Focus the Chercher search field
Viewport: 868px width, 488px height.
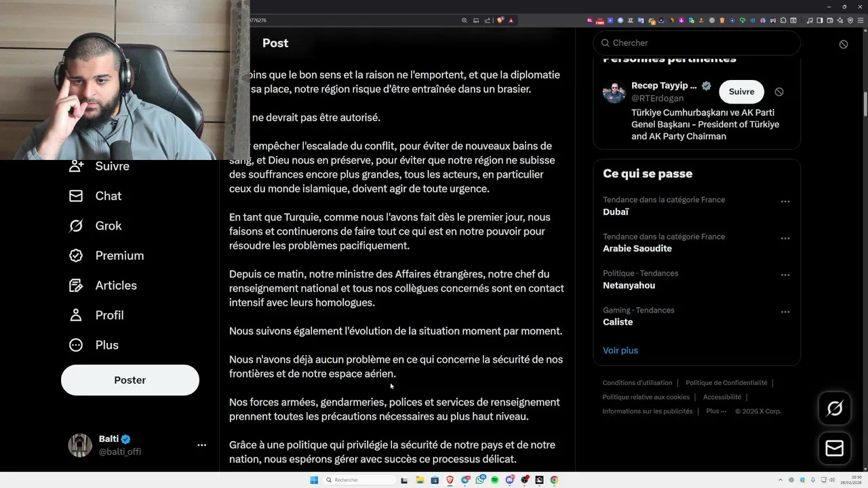pyautogui.click(x=697, y=43)
